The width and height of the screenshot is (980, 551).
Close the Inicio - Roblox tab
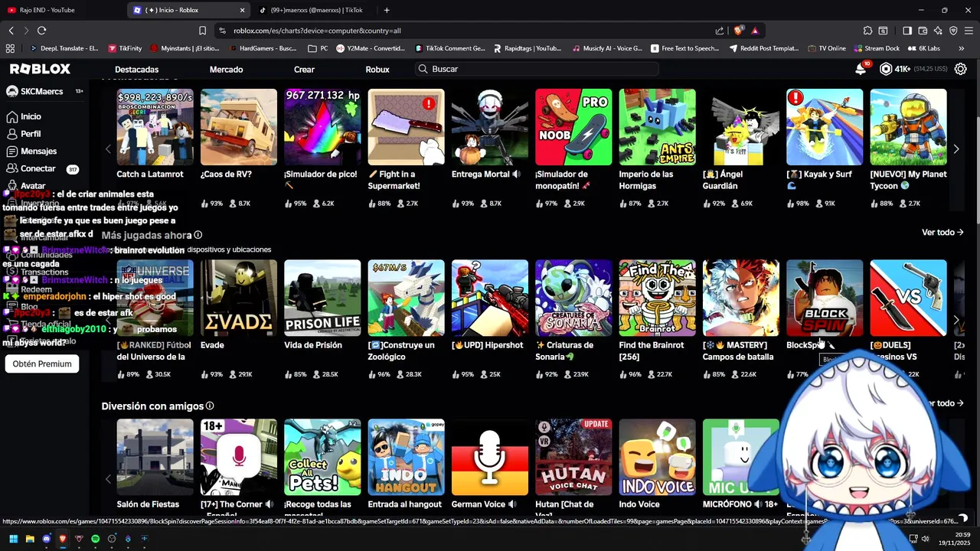coord(243,10)
